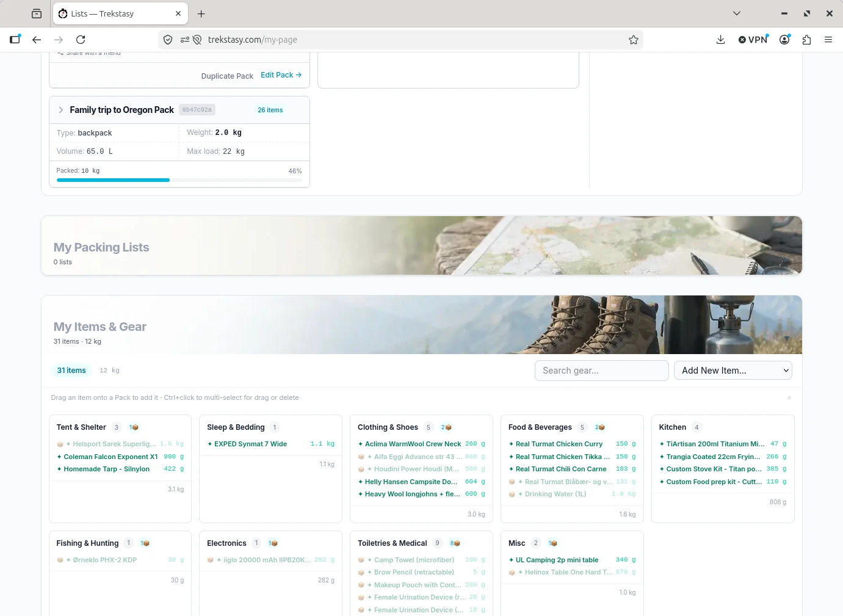Close the Lists — Trekstasy tab
The image size is (843, 616).
(178, 13)
